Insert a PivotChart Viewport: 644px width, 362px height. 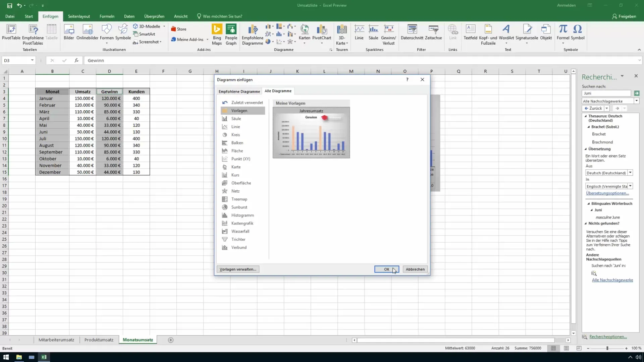click(322, 34)
